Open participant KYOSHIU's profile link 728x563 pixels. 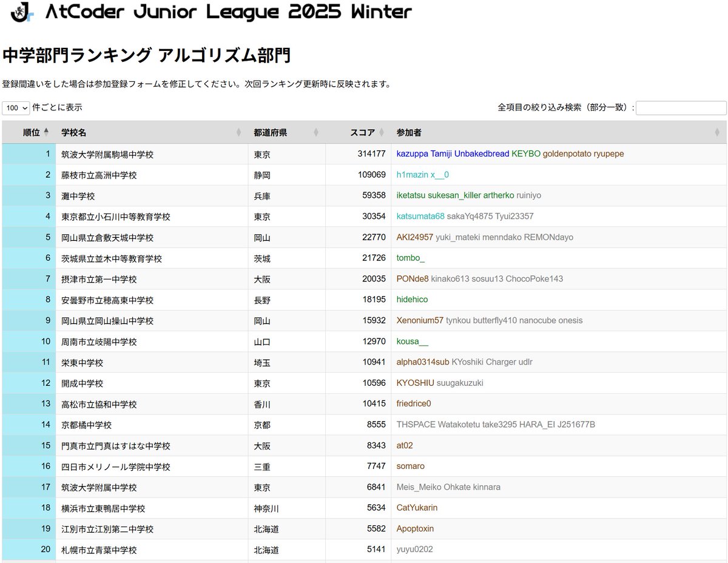[416, 382]
